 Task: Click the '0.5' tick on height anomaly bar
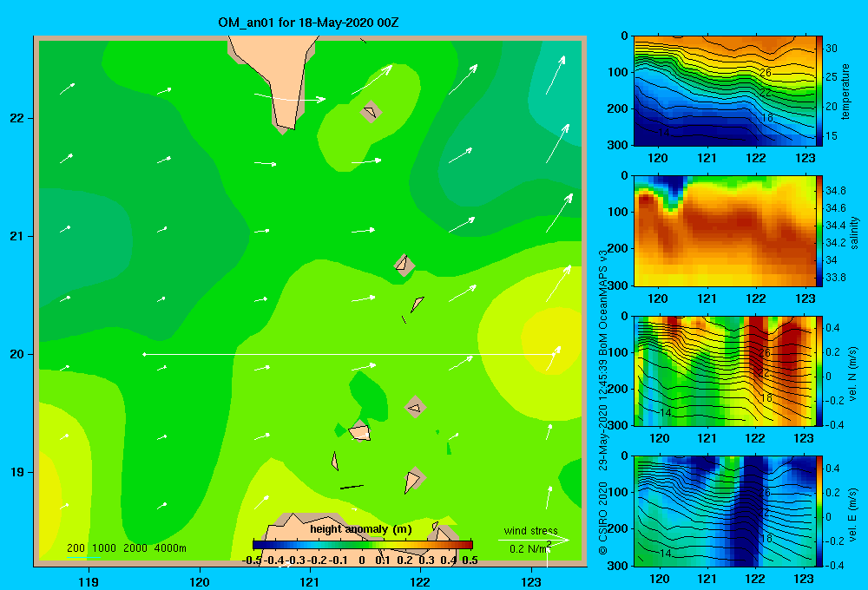(470, 560)
